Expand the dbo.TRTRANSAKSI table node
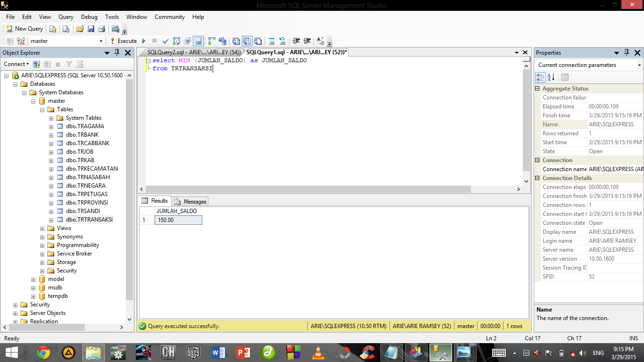Screen dimensions: 644x362 [51, 220]
